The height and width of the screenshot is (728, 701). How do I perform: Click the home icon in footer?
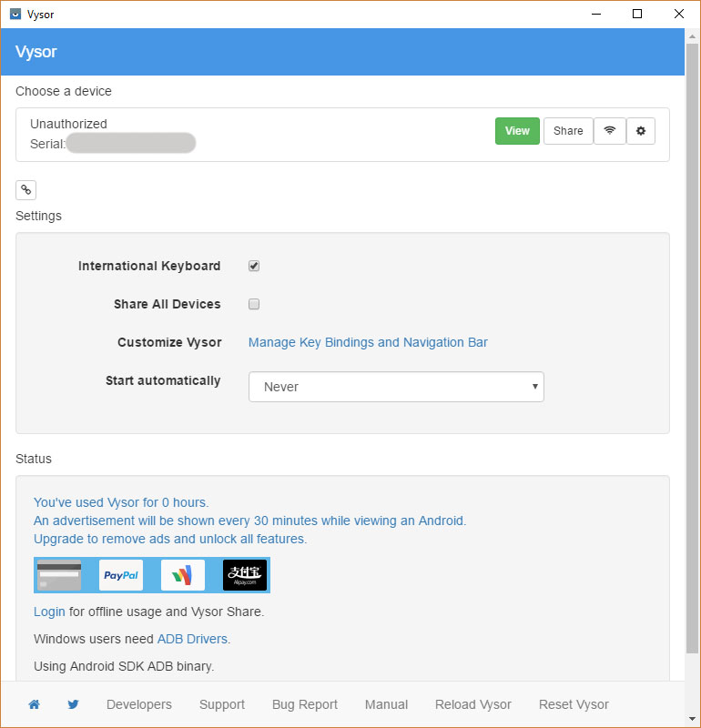(x=34, y=704)
